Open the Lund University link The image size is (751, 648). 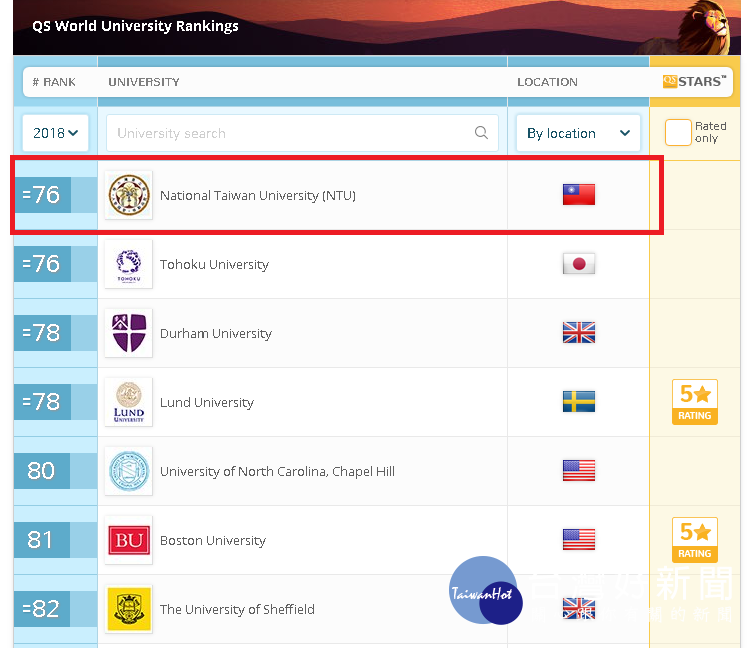click(207, 402)
